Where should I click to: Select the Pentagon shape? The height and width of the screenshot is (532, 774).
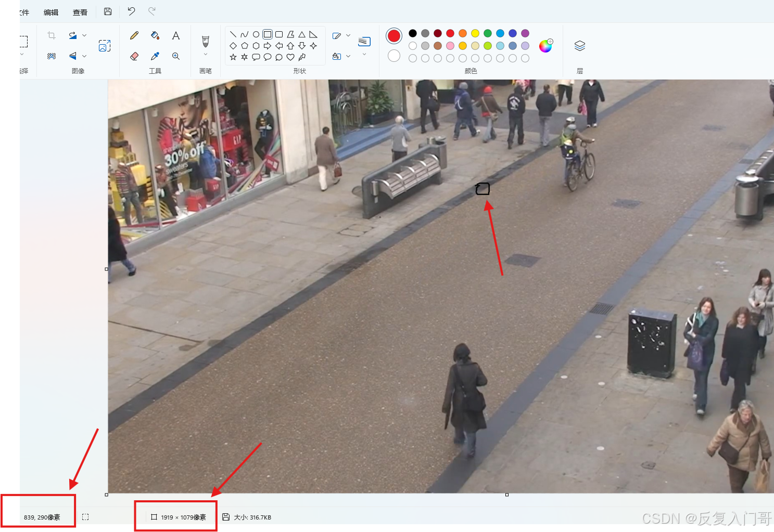click(245, 46)
